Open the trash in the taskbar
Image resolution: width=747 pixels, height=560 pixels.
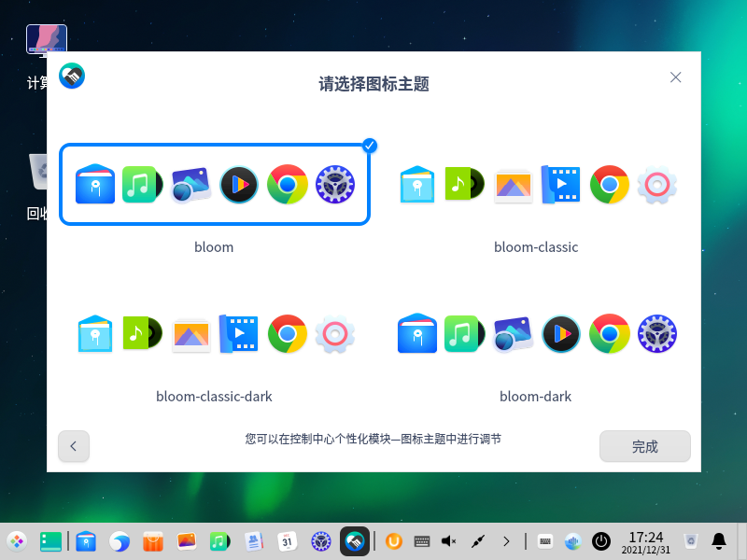click(x=690, y=541)
